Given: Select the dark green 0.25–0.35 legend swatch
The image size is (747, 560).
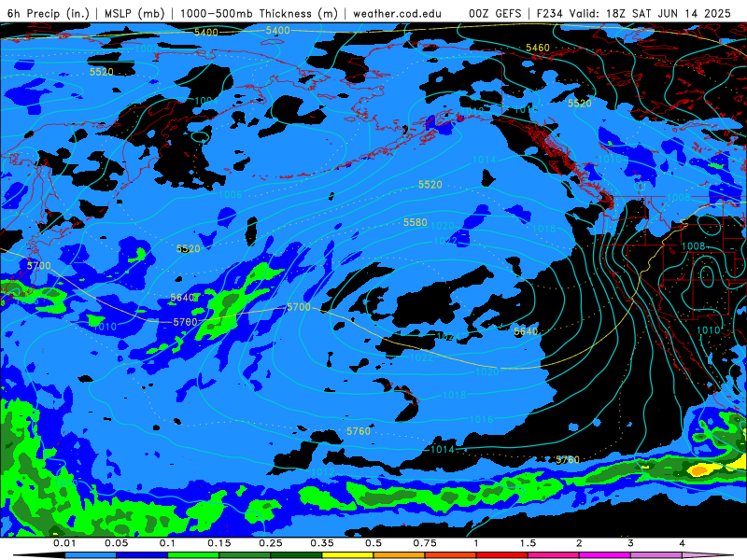Looking at the screenshot, I should 296,555.
